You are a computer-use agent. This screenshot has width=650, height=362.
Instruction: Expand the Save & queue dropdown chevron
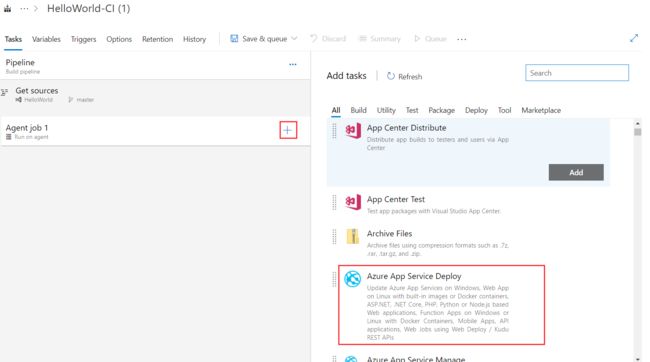point(294,39)
